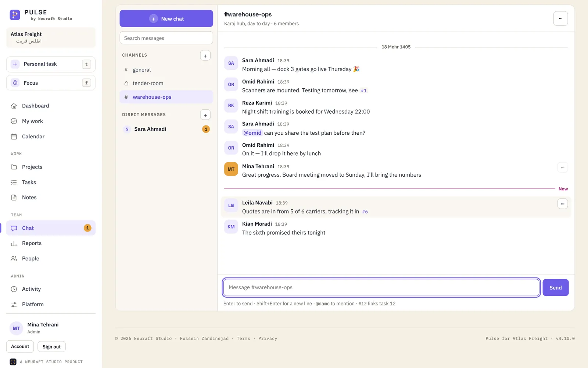Click the Account button
The image size is (588, 368).
point(20,346)
